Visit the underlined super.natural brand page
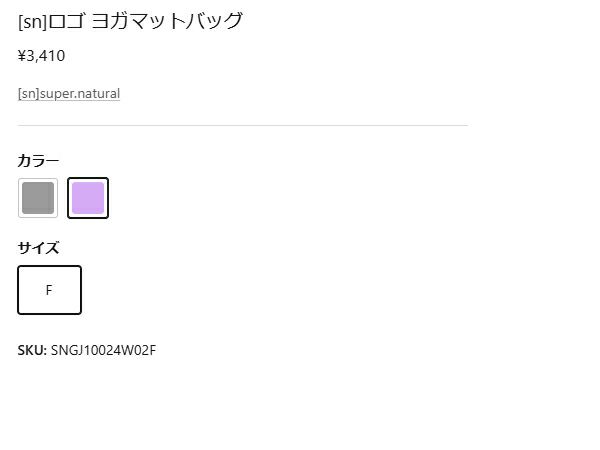The width and height of the screenshot is (600, 450). 69,94
